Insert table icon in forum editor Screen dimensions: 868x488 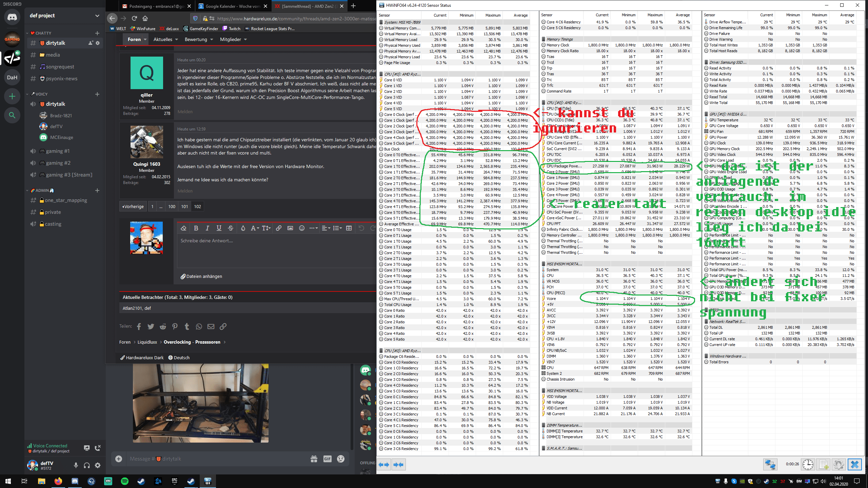(349, 228)
